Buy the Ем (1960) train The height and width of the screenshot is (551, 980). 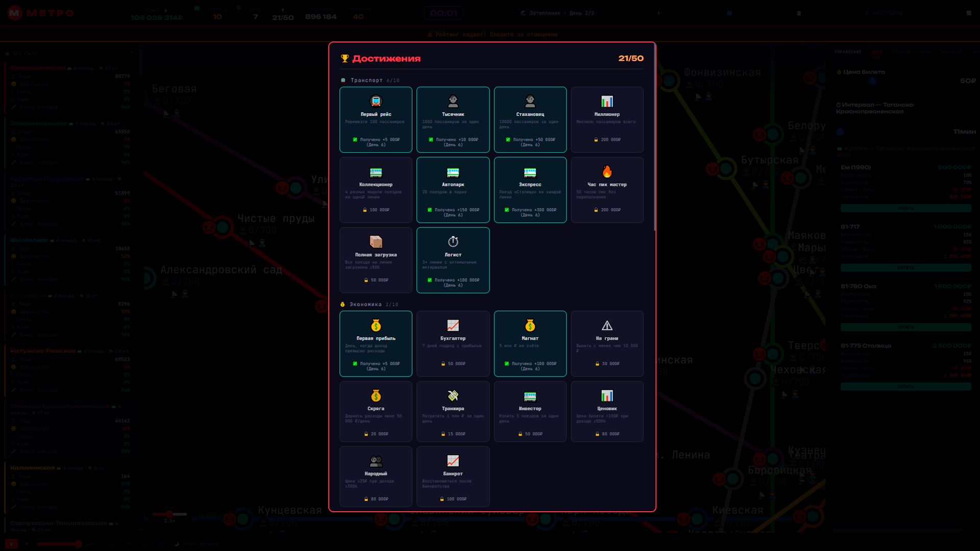pos(906,208)
